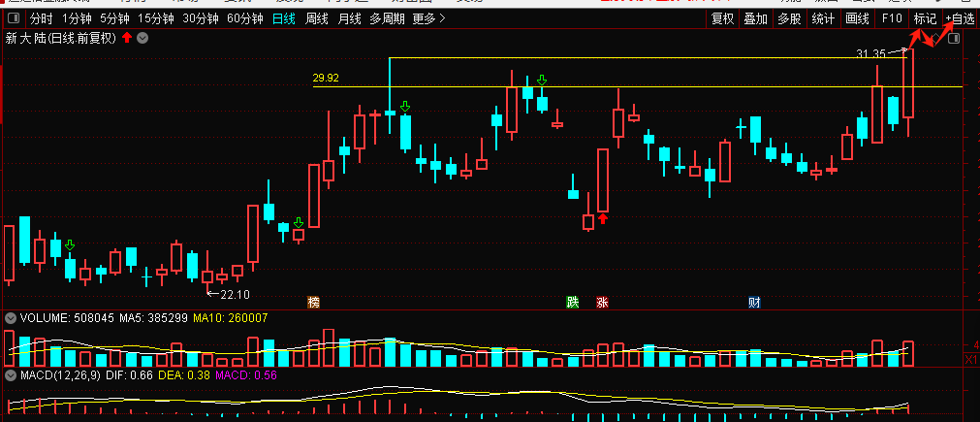980x422 pixels.
Task: Click the X1 zoom scale indicator
Action: 970,360
